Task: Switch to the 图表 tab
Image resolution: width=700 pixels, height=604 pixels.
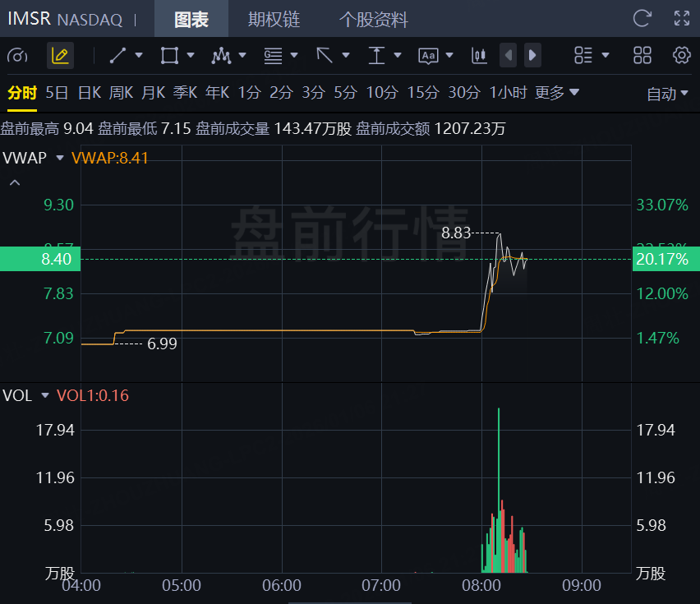Action: tap(191, 19)
